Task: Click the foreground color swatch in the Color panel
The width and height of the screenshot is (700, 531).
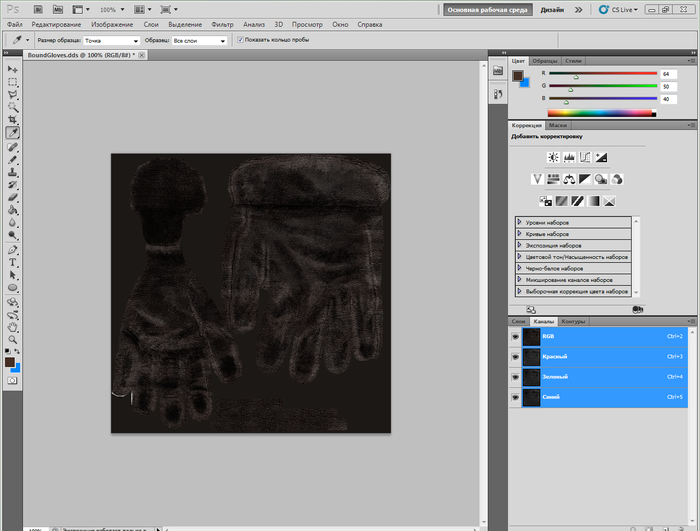Action: point(518,76)
